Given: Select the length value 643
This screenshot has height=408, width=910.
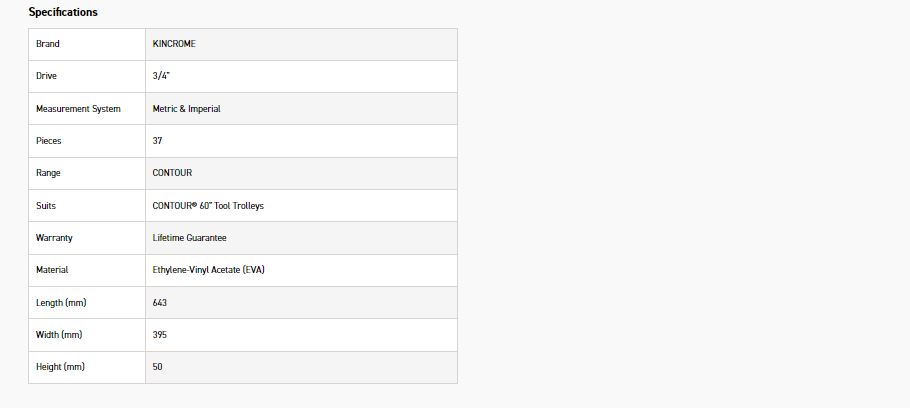Looking at the screenshot, I should coord(160,302).
